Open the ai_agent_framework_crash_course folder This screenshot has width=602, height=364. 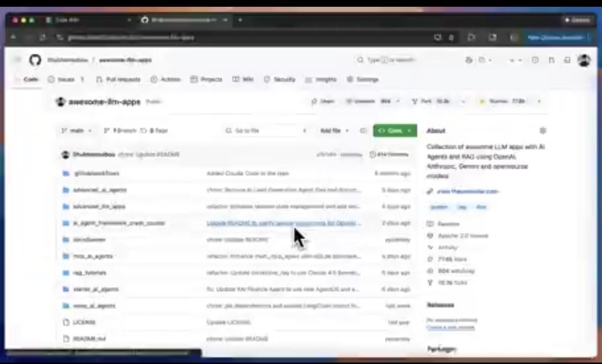[x=119, y=223]
